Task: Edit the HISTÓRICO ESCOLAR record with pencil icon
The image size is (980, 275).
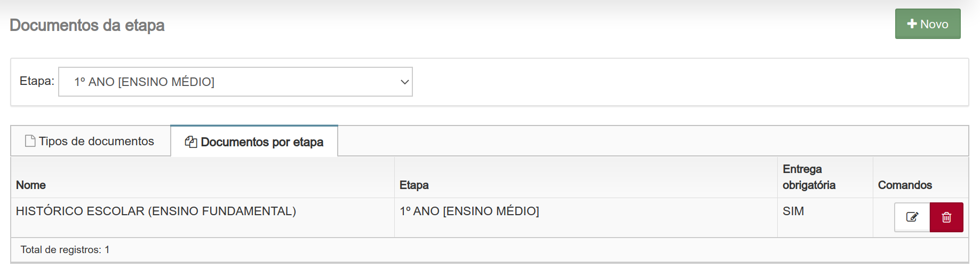Action: (x=912, y=217)
